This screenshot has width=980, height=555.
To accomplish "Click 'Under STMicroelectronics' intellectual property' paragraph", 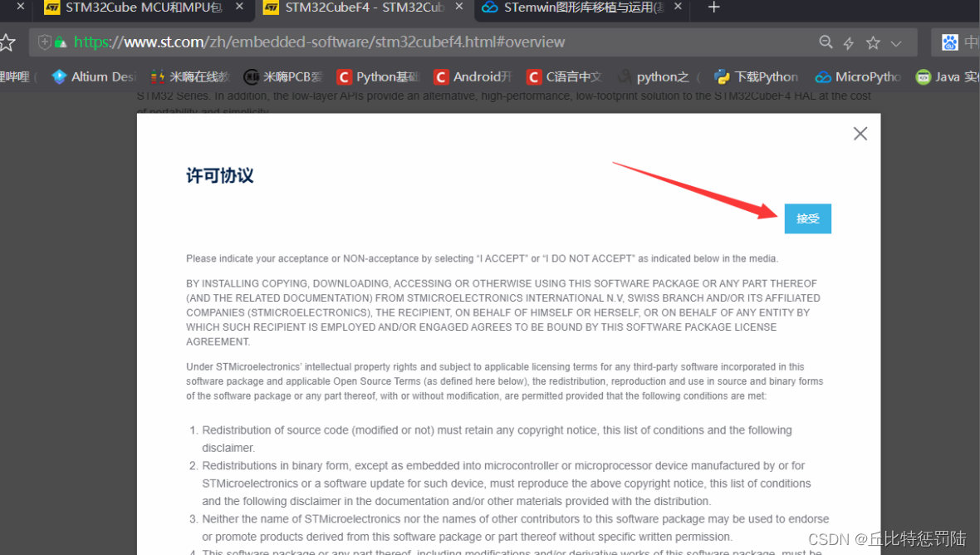I will (x=504, y=381).
